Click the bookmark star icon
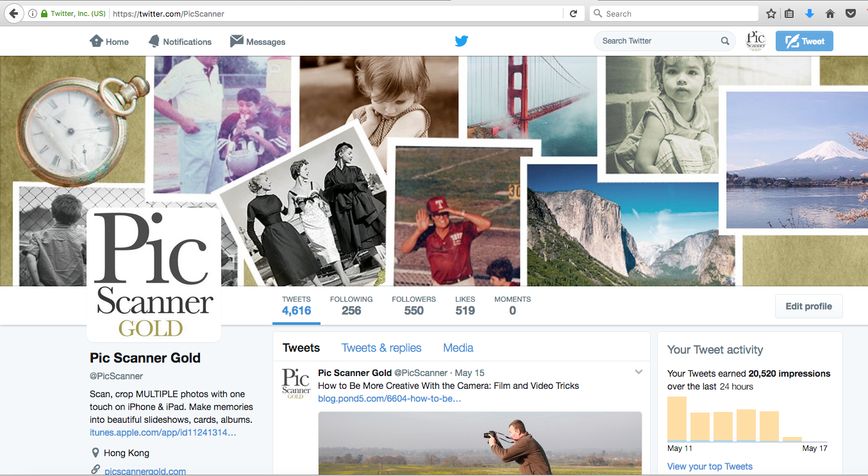 (x=771, y=13)
